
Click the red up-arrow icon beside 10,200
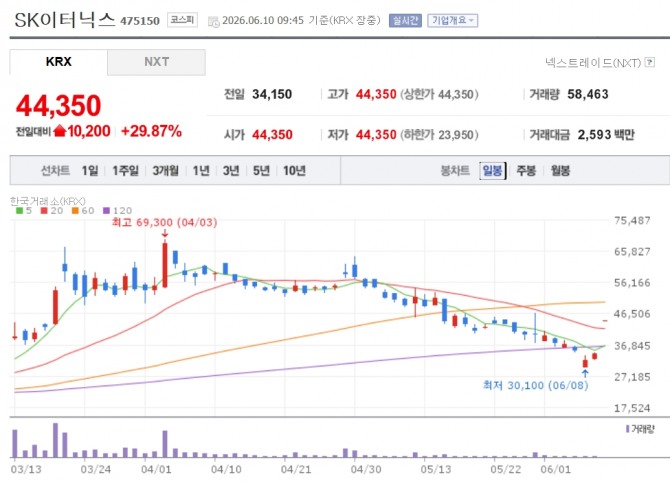60,131
